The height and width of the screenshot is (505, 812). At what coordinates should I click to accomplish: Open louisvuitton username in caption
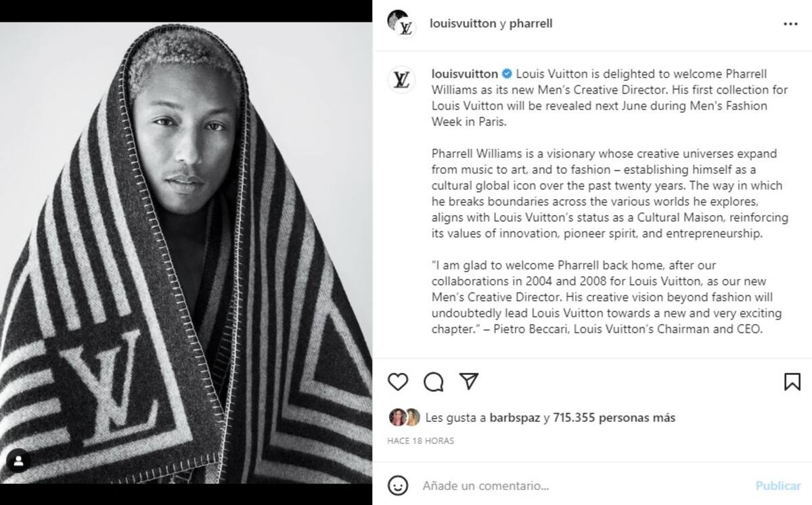(465, 74)
